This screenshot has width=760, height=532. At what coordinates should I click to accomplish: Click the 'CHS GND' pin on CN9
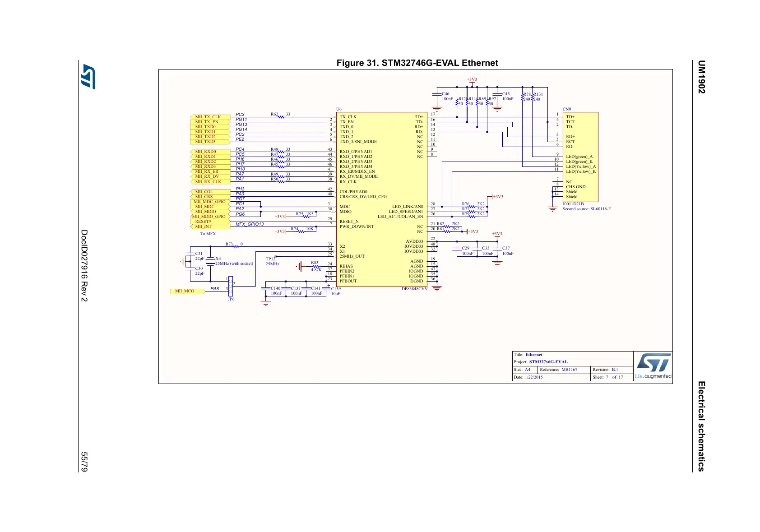pos(576,187)
